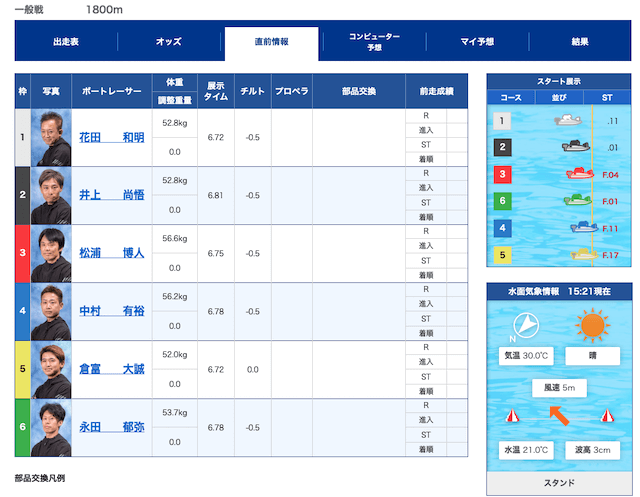Viewport: 640px width, 497px height.
Task: Click the 部品交換凡例 text
Action: click(40, 478)
